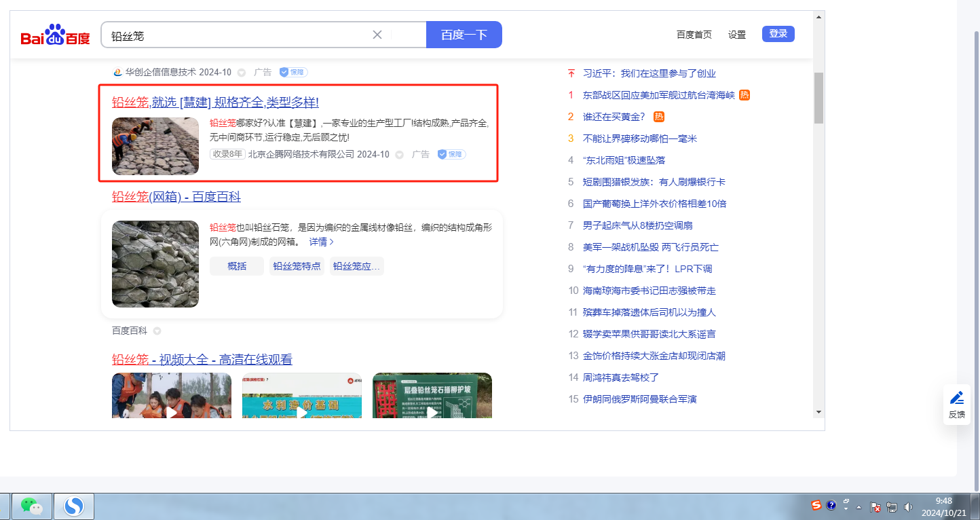Click the volume speaker icon in the tray
Viewport: 980px width, 520px height.
[908, 506]
